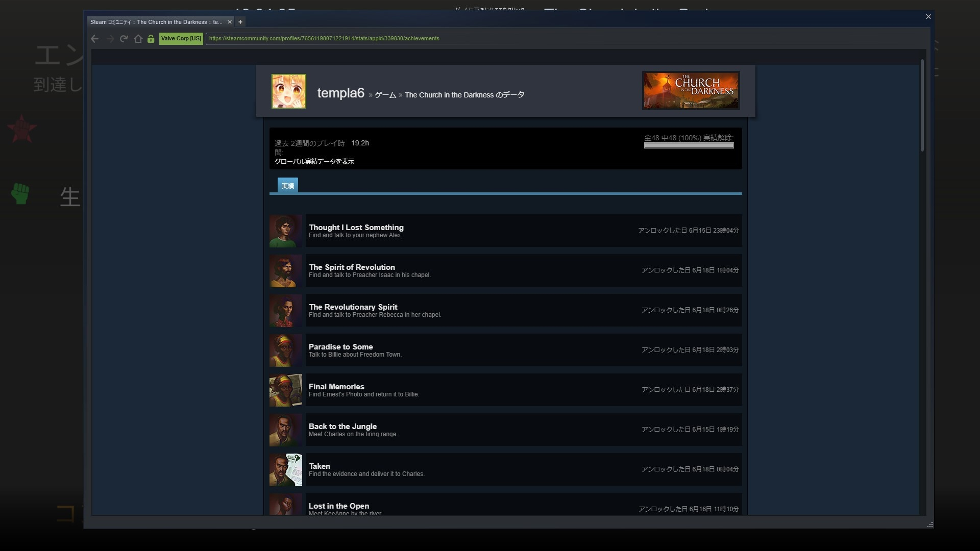Click The Revolutionary Spirit achievement icon
This screenshot has height=551, width=980.
[x=286, y=310]
